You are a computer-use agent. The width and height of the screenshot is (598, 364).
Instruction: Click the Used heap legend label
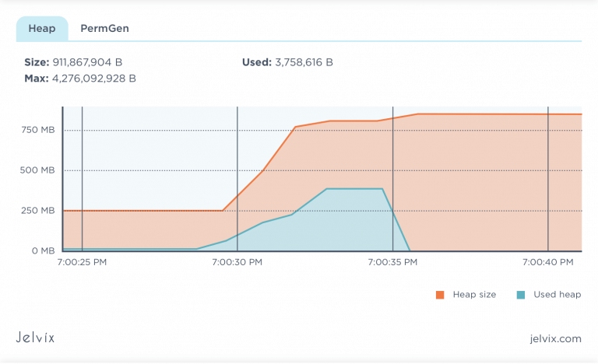[556, 295]
